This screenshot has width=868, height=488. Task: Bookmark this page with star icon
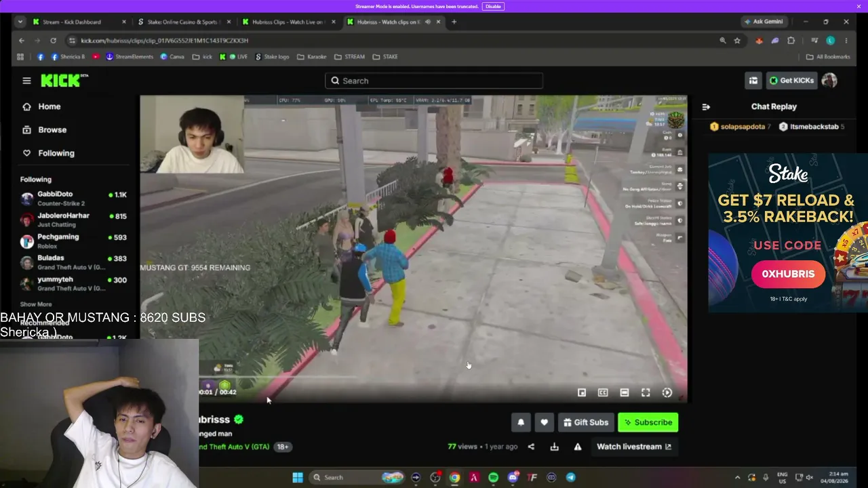(x=737, y=41)
